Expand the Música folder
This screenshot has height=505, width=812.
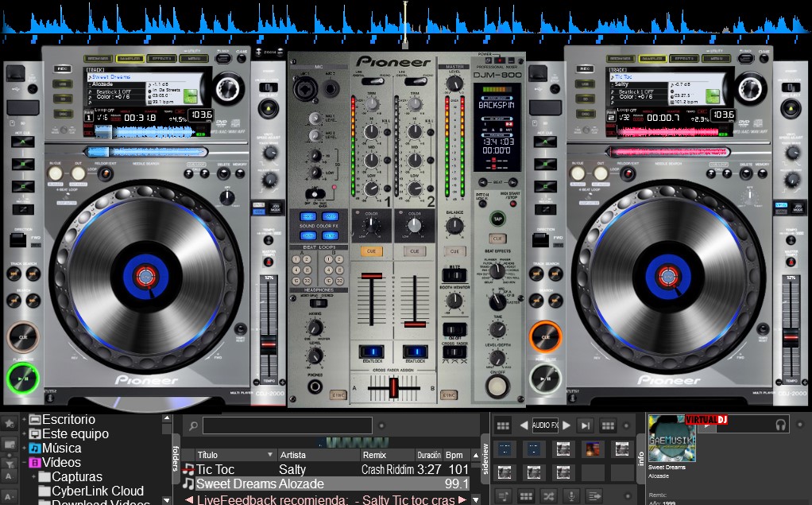click(25, 448)
